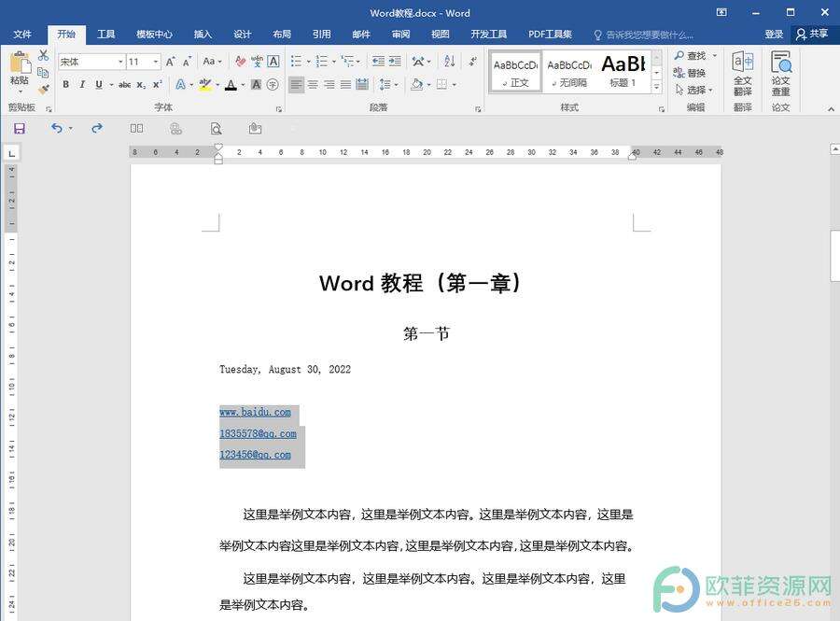Switch to the 设计 design tab

pos(242,35)
